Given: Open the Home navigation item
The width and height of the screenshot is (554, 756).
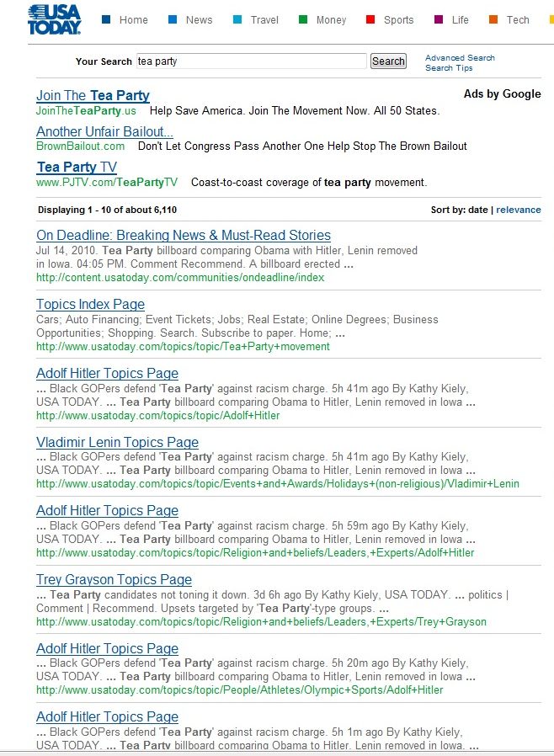Looking at the screenshot, I should [x=134, y=19].
